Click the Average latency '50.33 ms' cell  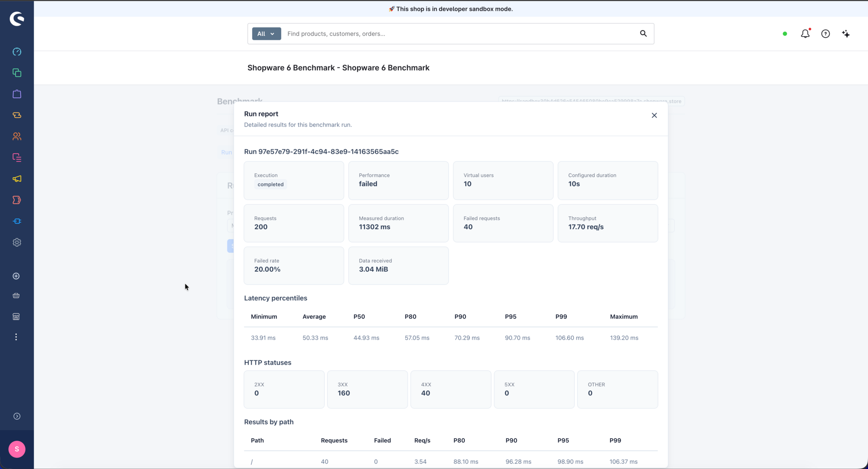click(x=315, y=338)
